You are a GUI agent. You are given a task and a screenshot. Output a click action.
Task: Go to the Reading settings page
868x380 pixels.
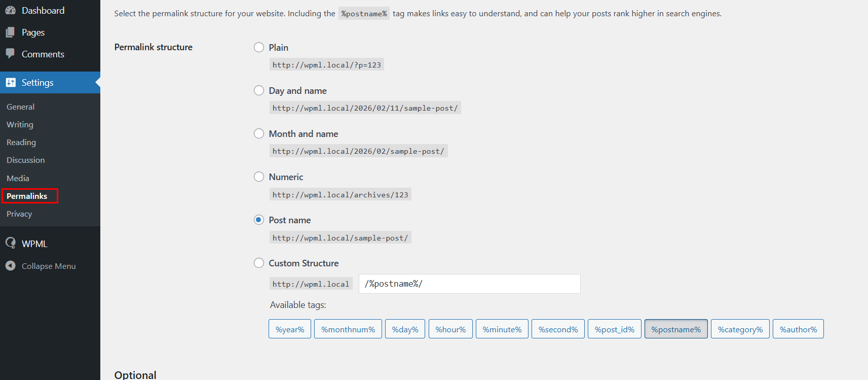click(x=21, y=142)
